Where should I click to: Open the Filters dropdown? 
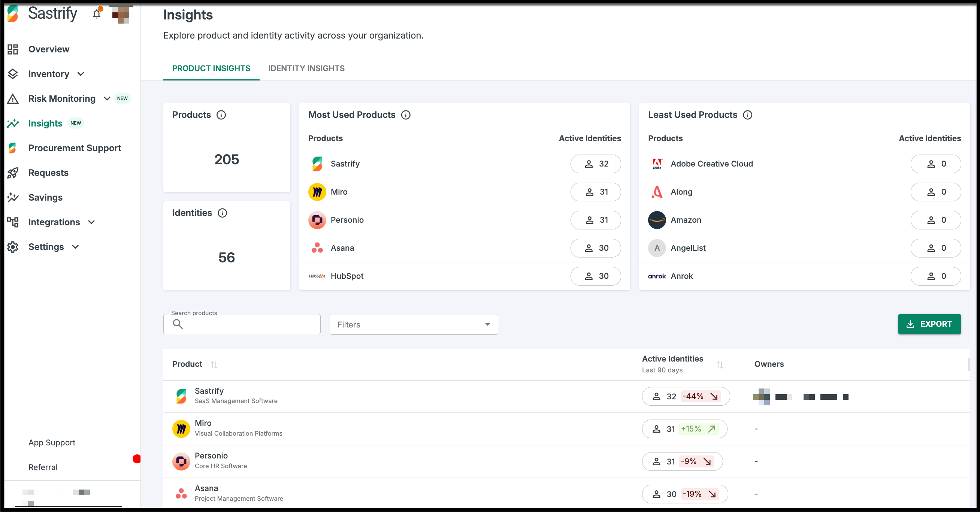tap(413, 324)
